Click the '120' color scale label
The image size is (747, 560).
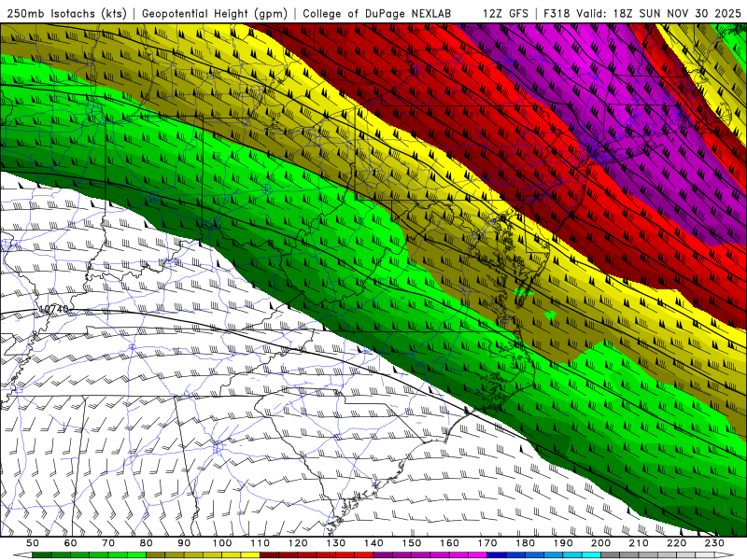pos(298,543)
